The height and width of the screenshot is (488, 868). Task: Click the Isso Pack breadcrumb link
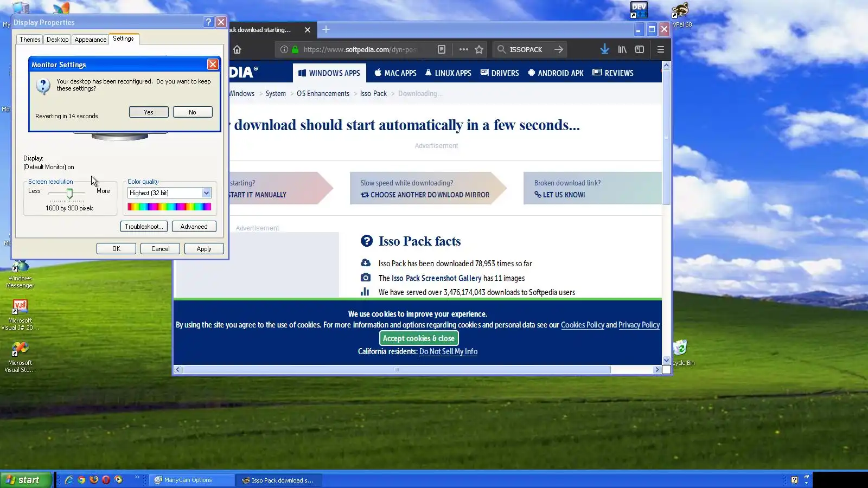click(x=373, y=93)
